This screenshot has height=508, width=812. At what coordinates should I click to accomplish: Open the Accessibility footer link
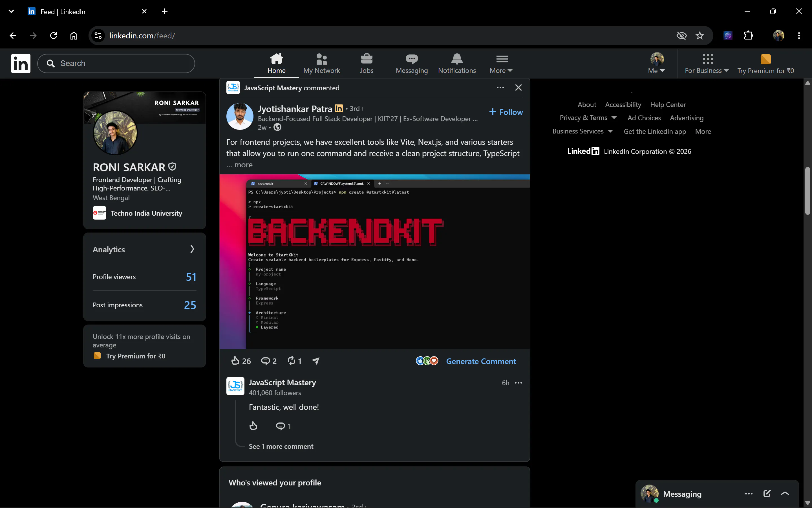coord(623,105)
